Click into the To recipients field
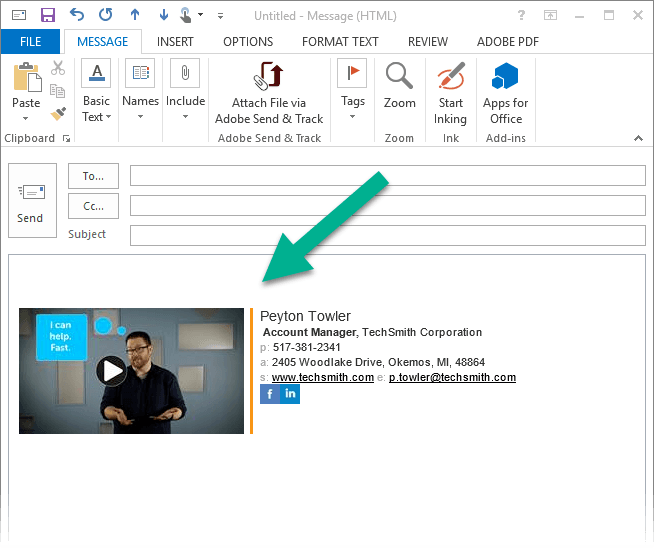This screenshot has width=654, height=549. point(388,176)
